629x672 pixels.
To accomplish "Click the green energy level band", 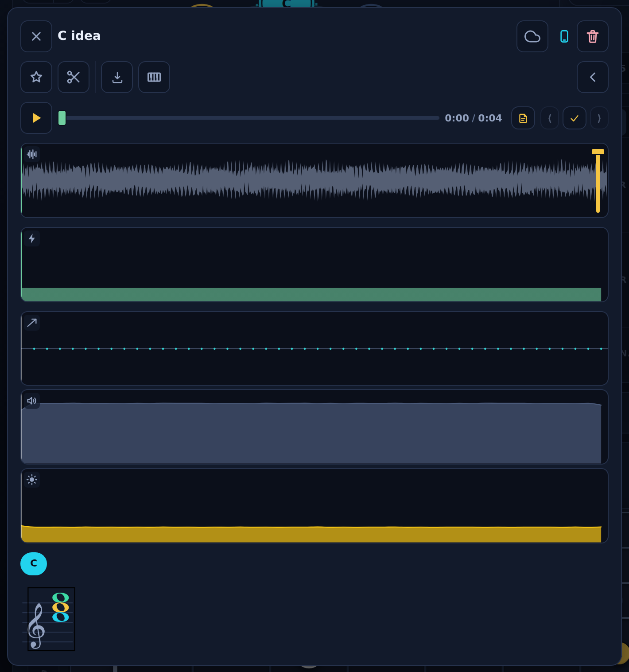I will click(x=311, y=295).
